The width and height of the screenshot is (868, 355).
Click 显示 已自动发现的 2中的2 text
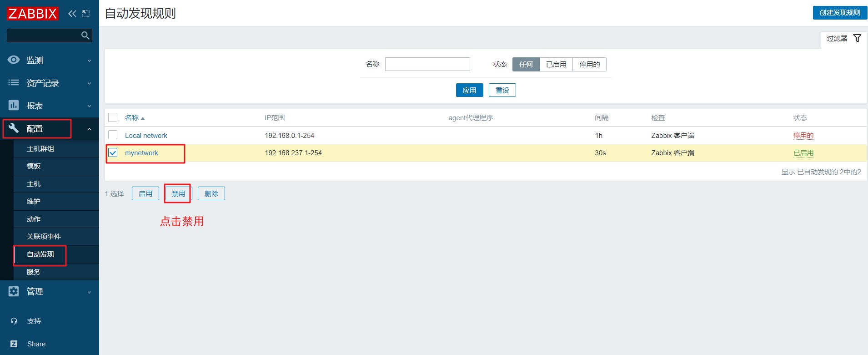(821, 172)
